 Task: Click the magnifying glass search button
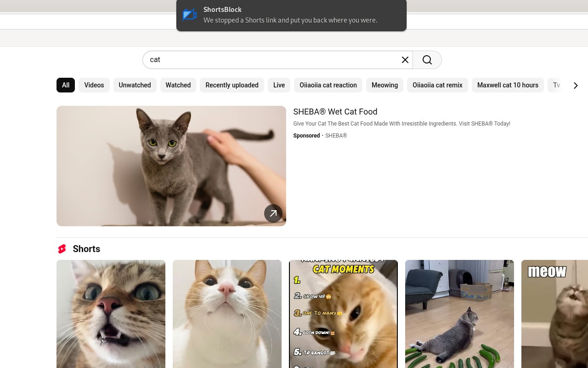coord(427,60)
